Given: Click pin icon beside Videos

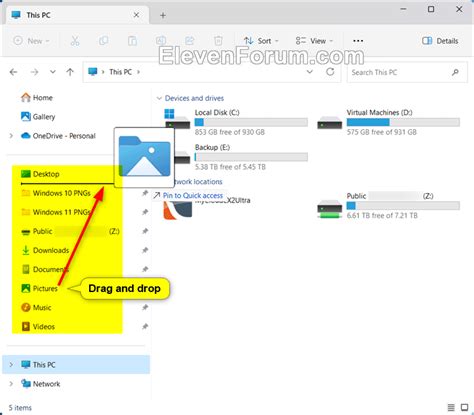Looking at the screenshot, I should (145, 327).
